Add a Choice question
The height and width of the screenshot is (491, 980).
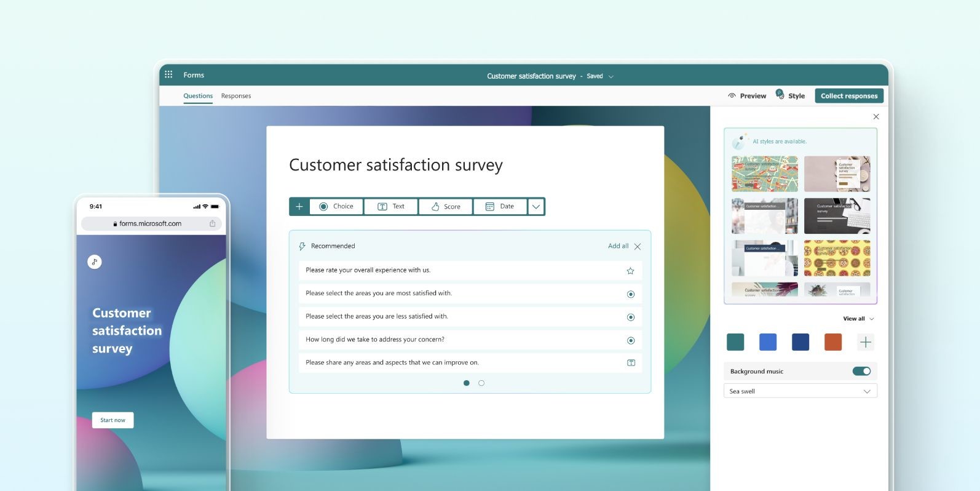coord(336,207)
